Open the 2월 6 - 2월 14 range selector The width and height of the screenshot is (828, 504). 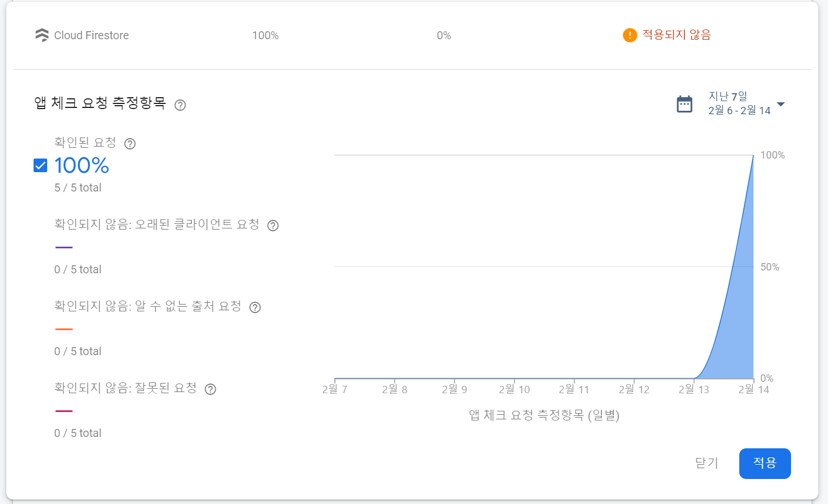point(739,111)
